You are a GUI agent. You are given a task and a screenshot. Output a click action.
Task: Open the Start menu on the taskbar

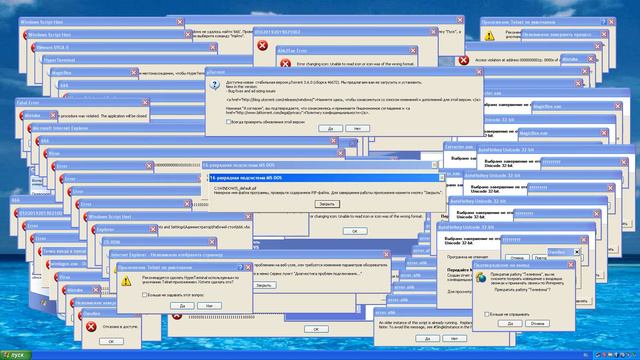point(16,355)
